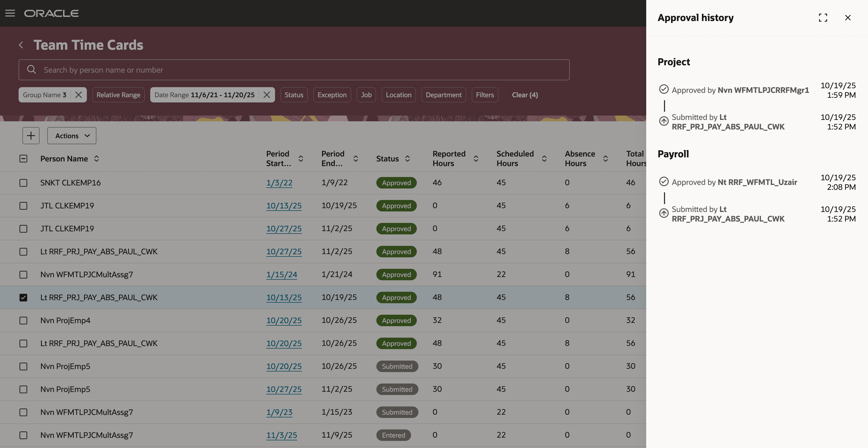Open the Department filter
Viewport: 868px width, 448px height.
pos(444,95)
